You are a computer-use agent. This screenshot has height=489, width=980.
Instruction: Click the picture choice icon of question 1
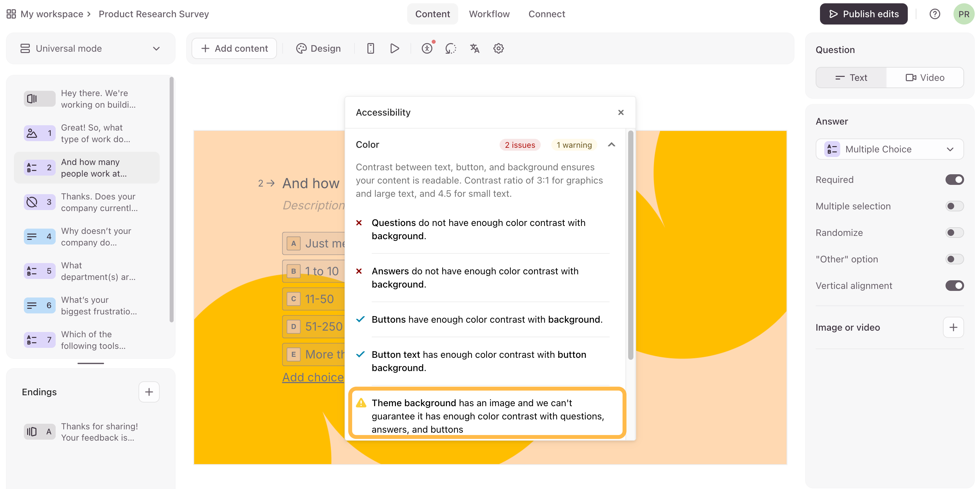(x=39, y=133)
